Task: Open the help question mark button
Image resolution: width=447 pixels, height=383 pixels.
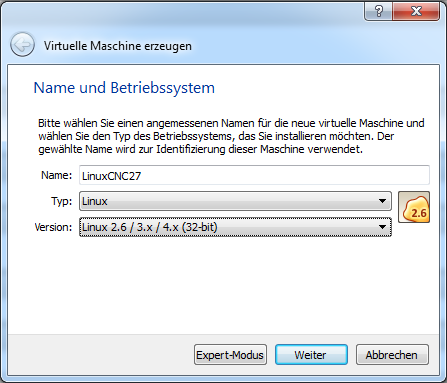Action: 379,11
